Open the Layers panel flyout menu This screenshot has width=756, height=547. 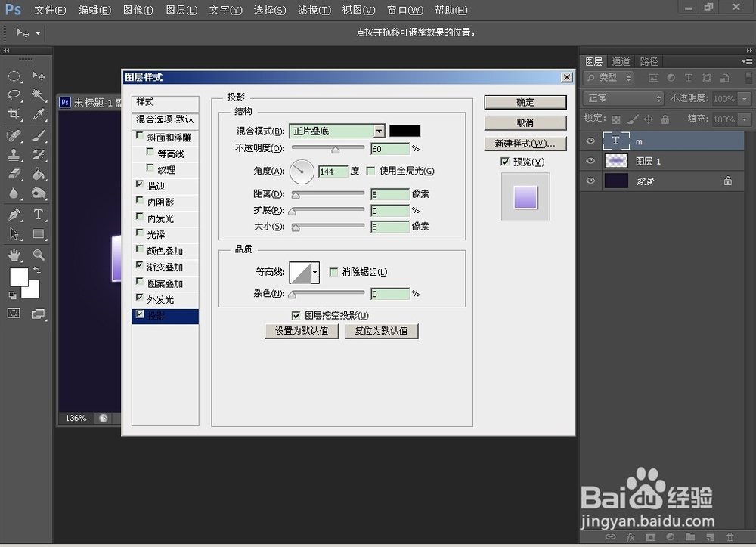pyautogui.click(x=747, y=61)
